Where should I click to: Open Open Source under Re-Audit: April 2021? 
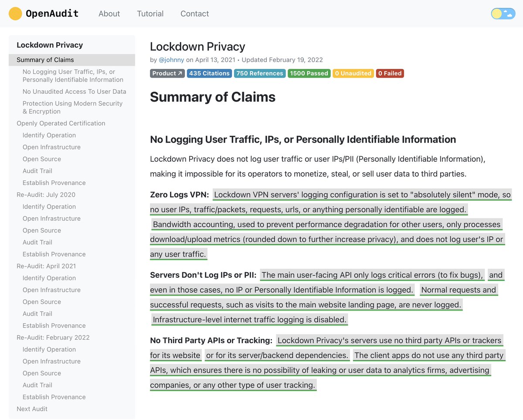[x=42, y=302]
